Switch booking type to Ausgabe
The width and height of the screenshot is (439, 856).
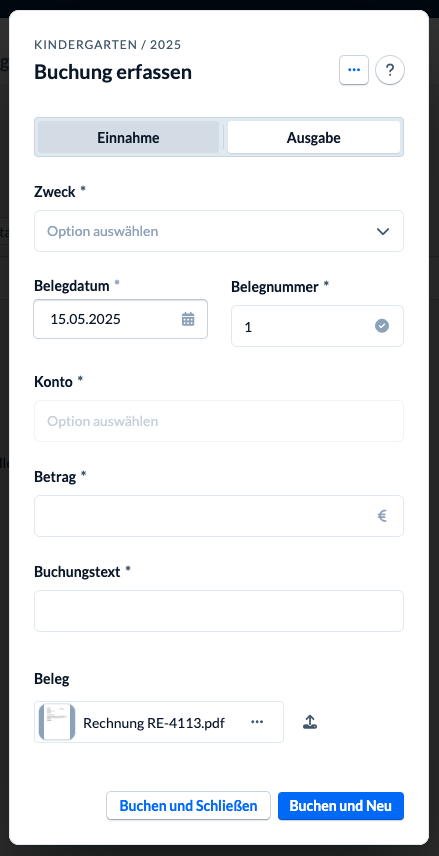pos(313,138)
